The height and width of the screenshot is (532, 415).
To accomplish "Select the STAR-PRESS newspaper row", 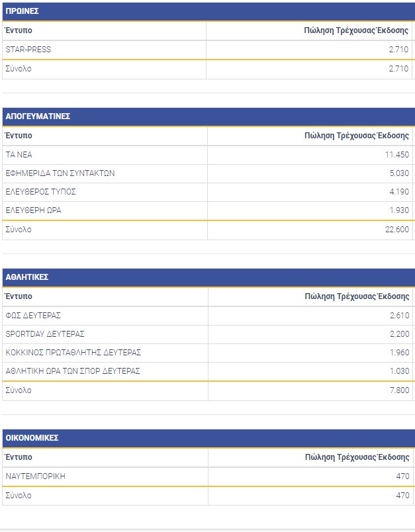I will pos(28,50).
